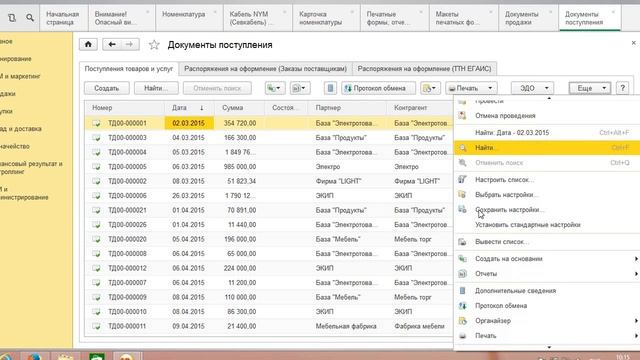This screenshot has width=640, height=360.
Task: Click the search magnifier in top bar
Action: coord(30,18)
